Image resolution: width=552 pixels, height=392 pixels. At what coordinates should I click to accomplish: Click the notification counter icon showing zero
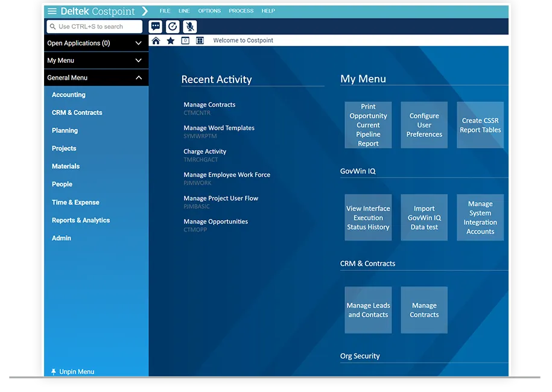pos(185,40)
